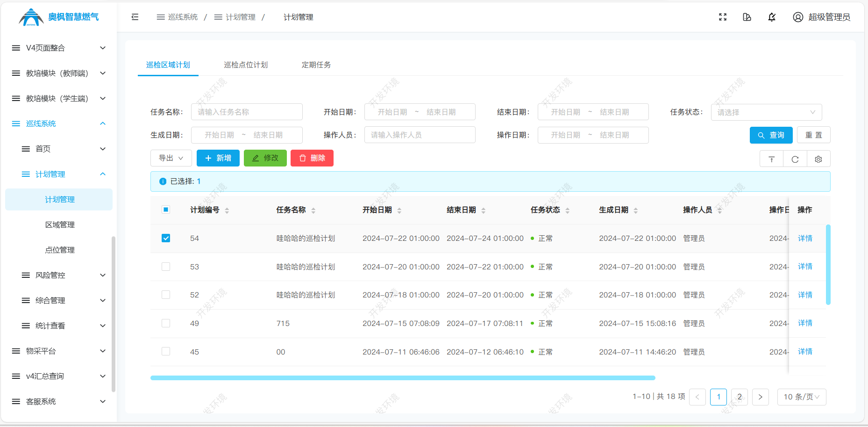Check the row 52 checkbox
The height and width of the screenshot is (427, 868).
point(166,295)
